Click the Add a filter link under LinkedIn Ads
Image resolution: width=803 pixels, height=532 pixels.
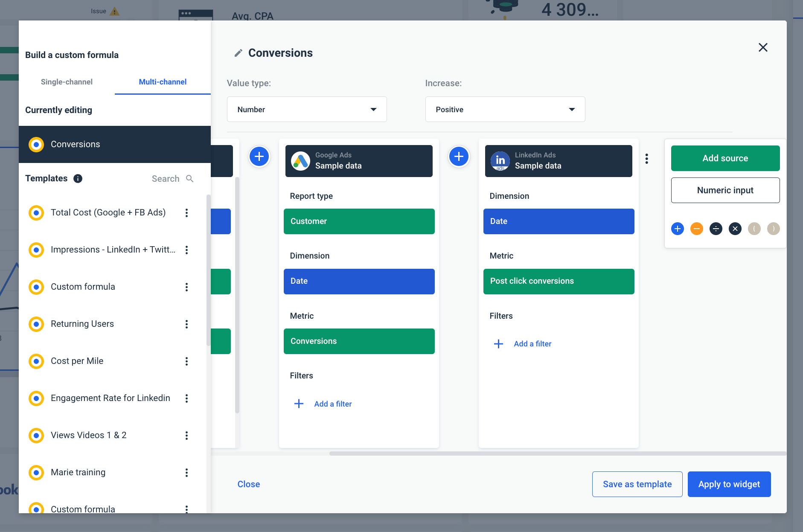[x=532, y=343]
